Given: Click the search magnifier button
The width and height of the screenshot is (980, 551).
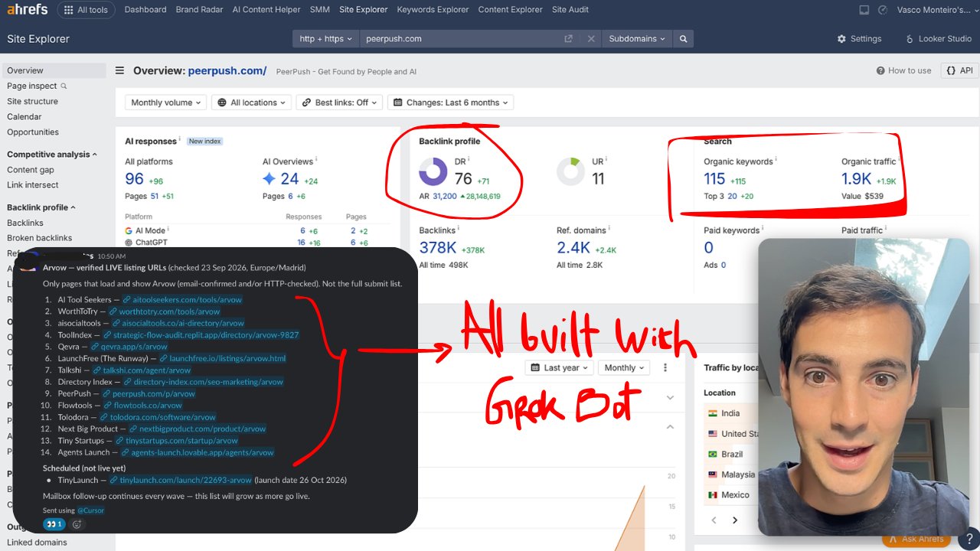Looking at the screenshot, I should 684,39.
